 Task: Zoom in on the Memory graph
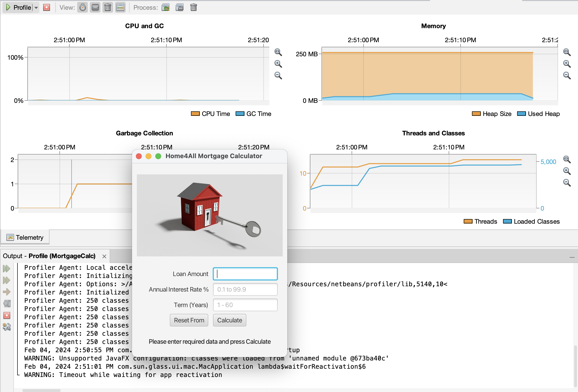tap(567, 64)
